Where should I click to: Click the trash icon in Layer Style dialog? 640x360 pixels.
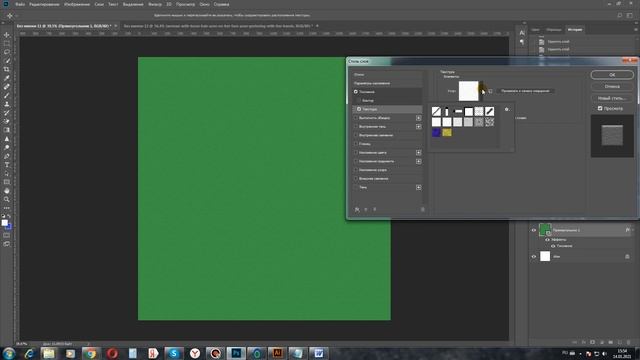click(x=422, y=209)
